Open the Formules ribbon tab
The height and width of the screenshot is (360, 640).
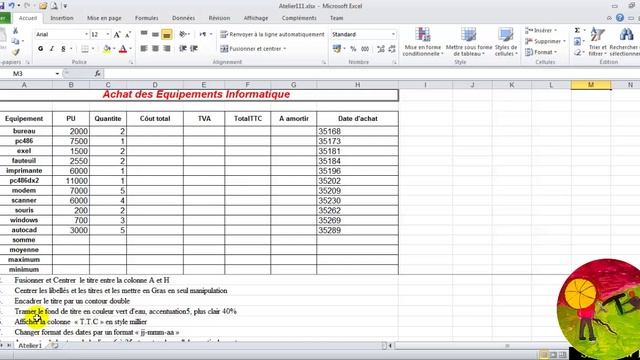click(x=147, y=18)
